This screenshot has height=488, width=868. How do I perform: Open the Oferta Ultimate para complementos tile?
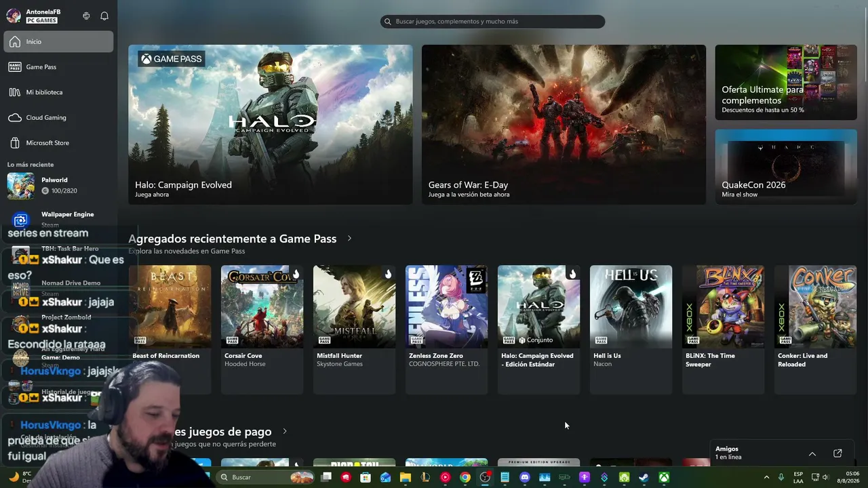point(786,83)
